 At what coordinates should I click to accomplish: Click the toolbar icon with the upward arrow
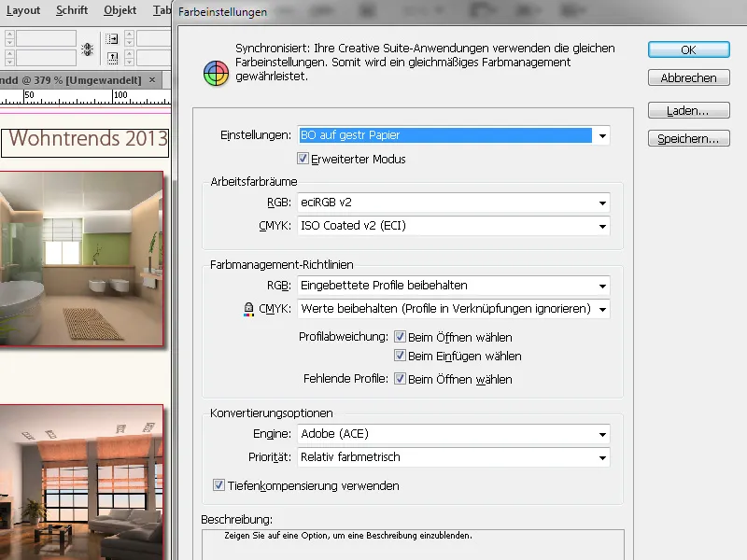(x=112, y=56)
